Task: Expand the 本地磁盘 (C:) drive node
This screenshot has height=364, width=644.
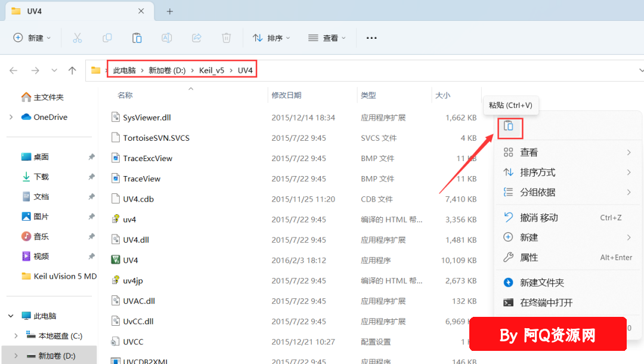Action: [x=17, y=336]
